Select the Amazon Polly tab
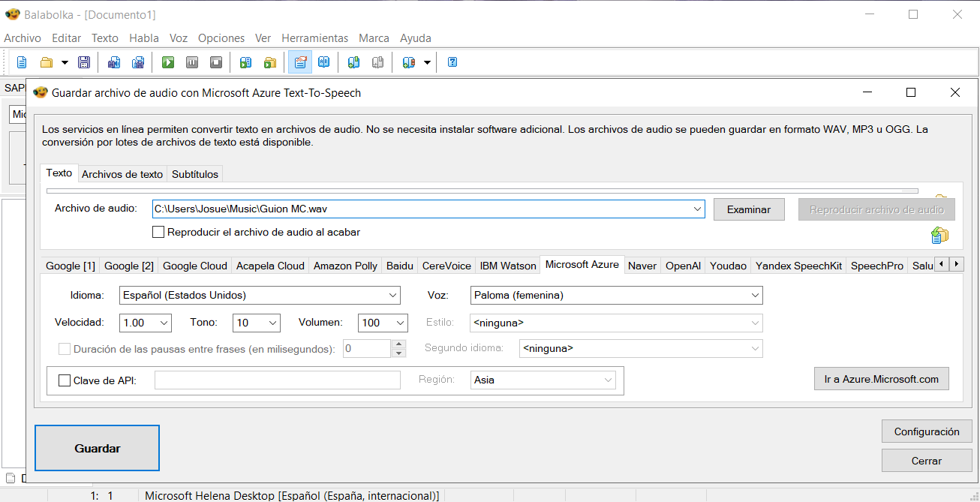Image resolution: width=980 pixels, height=502 pixels. click(345, 266)
